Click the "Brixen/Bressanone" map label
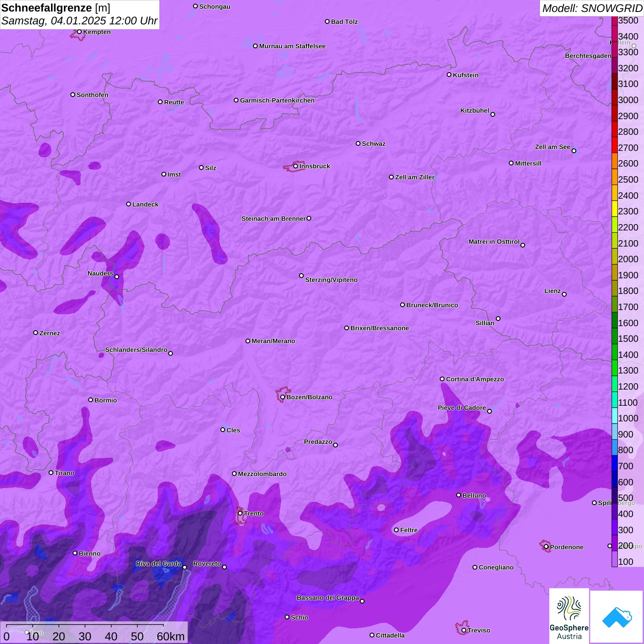 380,328
